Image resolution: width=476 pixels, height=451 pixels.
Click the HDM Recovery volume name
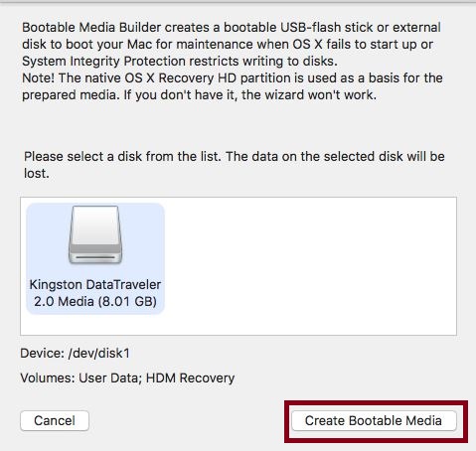[x=190, y=377]
